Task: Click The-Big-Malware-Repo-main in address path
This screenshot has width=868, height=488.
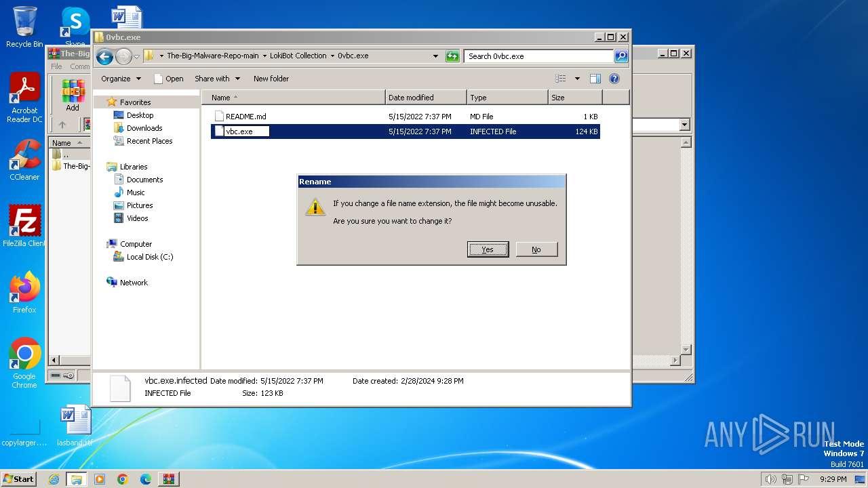Action: pos(213,56)
